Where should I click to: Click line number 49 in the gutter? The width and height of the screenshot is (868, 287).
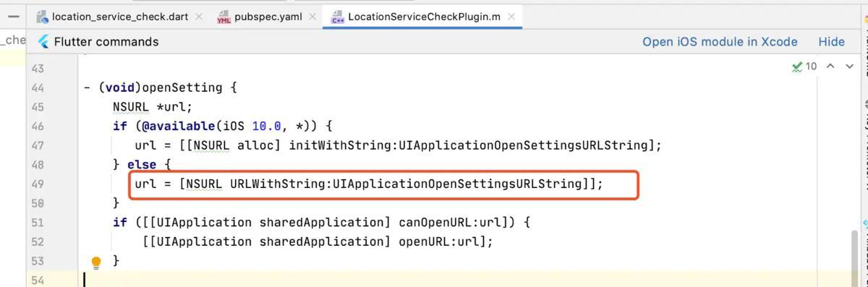(x=37, y=184)
